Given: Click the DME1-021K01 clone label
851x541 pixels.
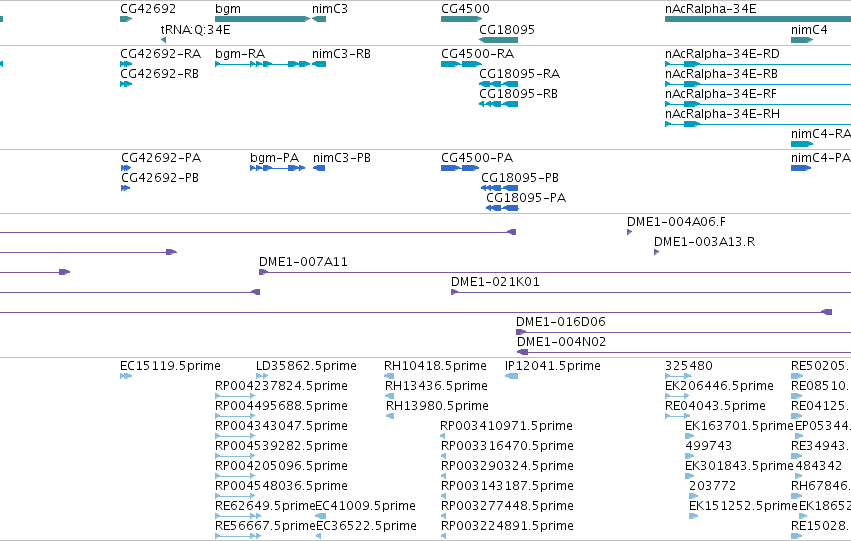Looking at the screenshot, I should click(495, 282).
